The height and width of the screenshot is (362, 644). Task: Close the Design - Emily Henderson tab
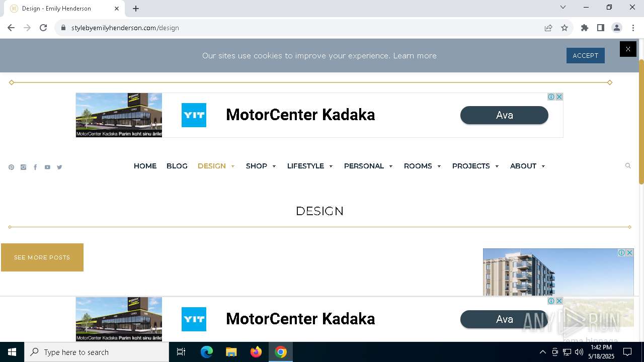click(117, 9)
